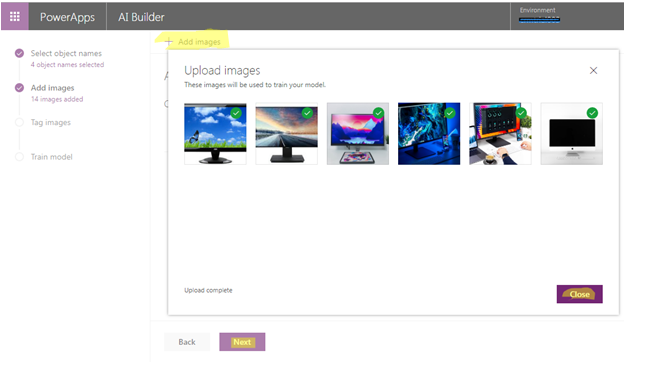
Task: Open the app launcher waffle icon
Action: coord(15,16)
